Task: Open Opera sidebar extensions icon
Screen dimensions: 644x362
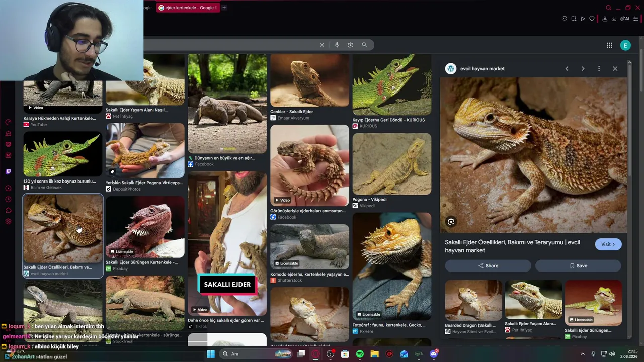Action: (x=8, y=210)
